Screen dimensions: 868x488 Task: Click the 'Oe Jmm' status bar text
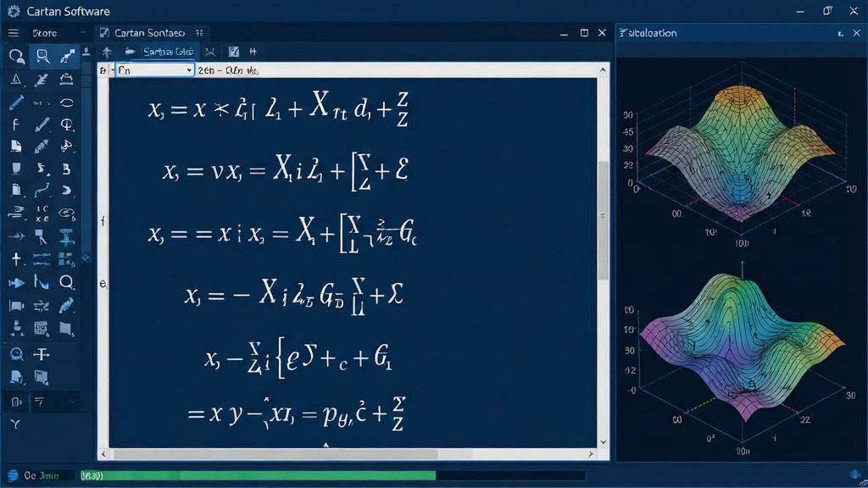(x=42, y=475)
